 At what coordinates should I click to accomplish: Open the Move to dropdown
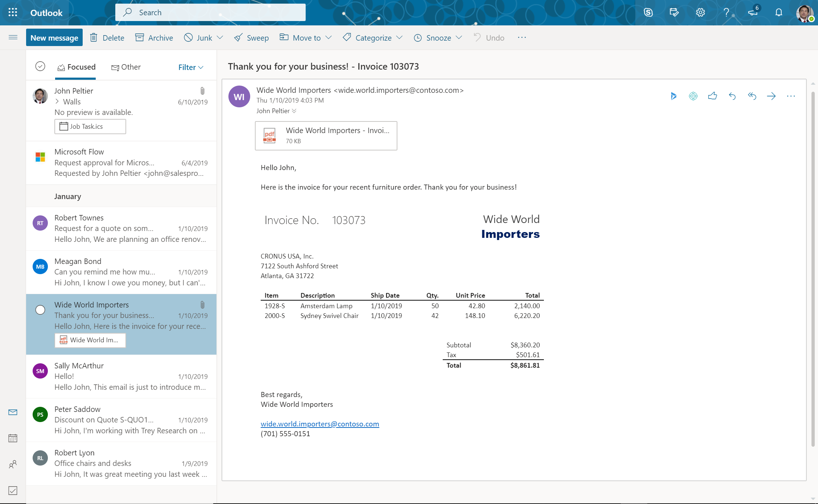pos(305,37)
